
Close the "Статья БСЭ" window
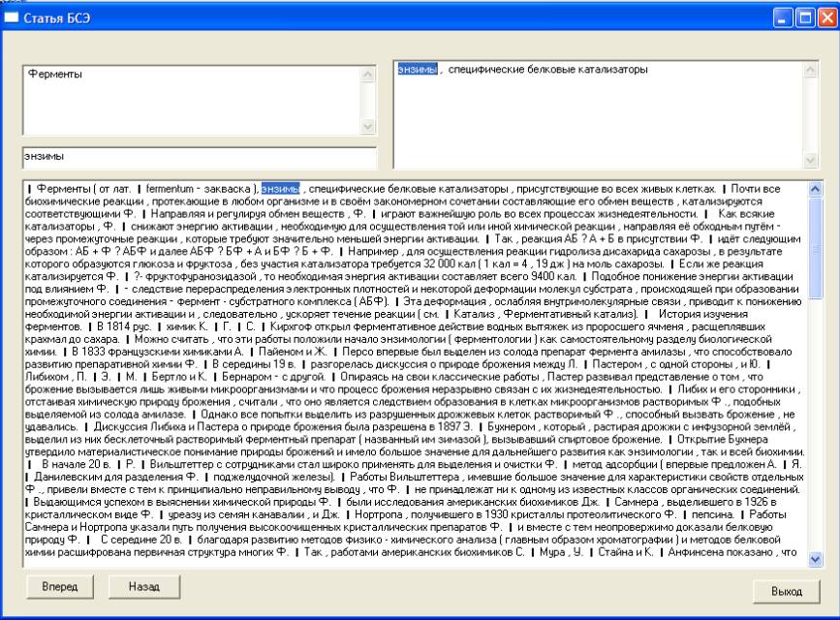(825, 16)
